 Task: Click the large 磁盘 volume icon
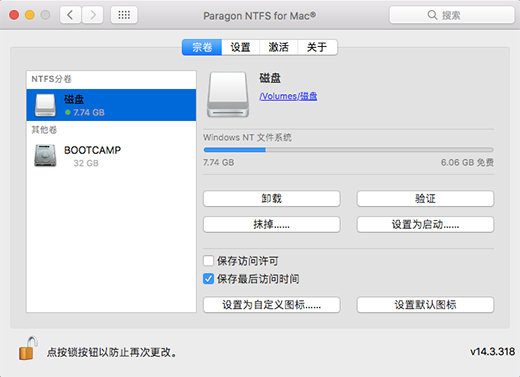pos(228,95)
